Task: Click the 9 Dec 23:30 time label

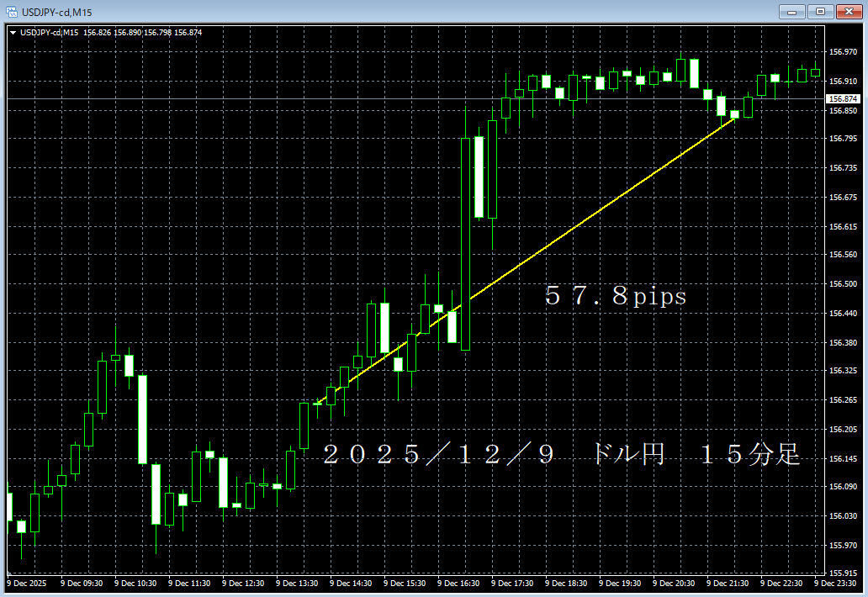Action: [x=836, y=582]
